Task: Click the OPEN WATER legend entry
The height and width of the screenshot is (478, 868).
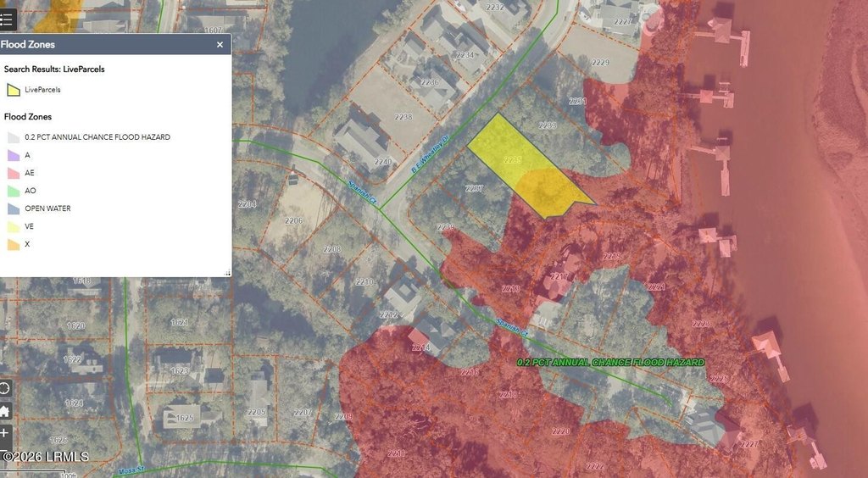Action: (x=47, y=208)
